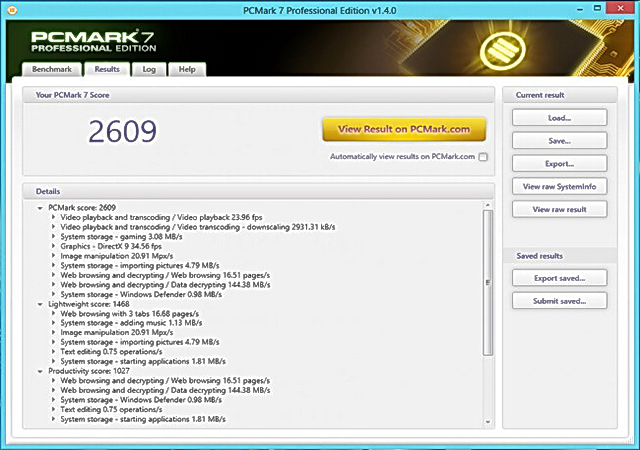Collapse the Lightweight score: 1468 group
Image resolution: width=640 pixels, height=450 pixels.
[40, 304]
